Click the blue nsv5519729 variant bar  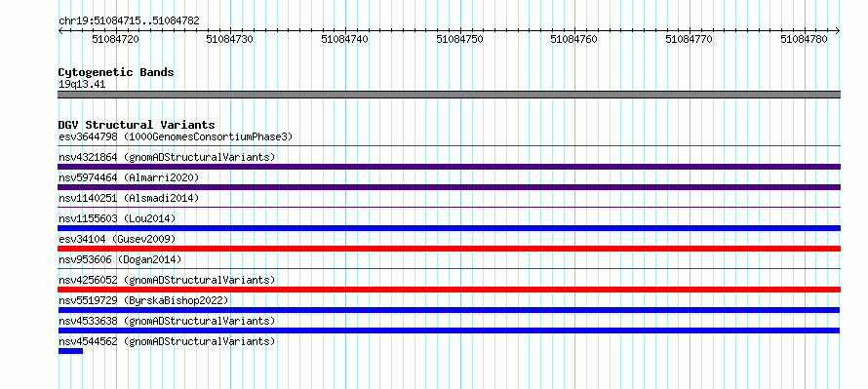tap(449, 310)
